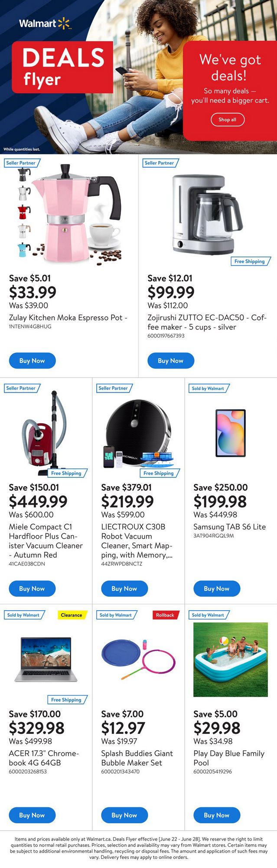Click the yellow Clearance tag
The image size is (277, 868).
(x=72, y=615)
